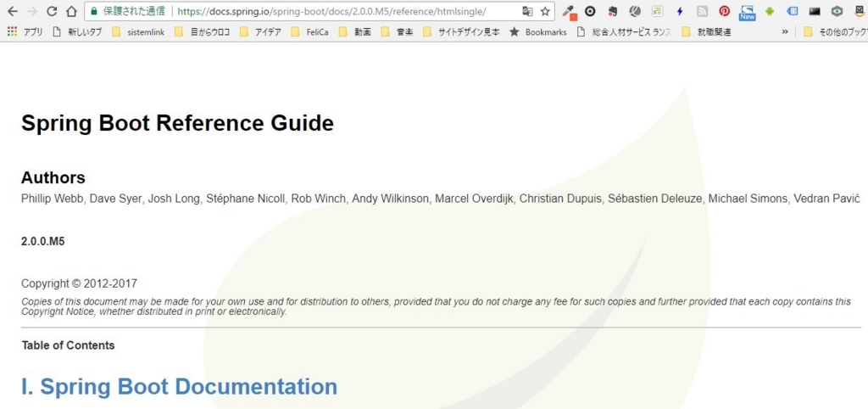This screenshot has width=868, height=409.
Task: Open the その他のブックマーク folder
Action: (836, 32)
